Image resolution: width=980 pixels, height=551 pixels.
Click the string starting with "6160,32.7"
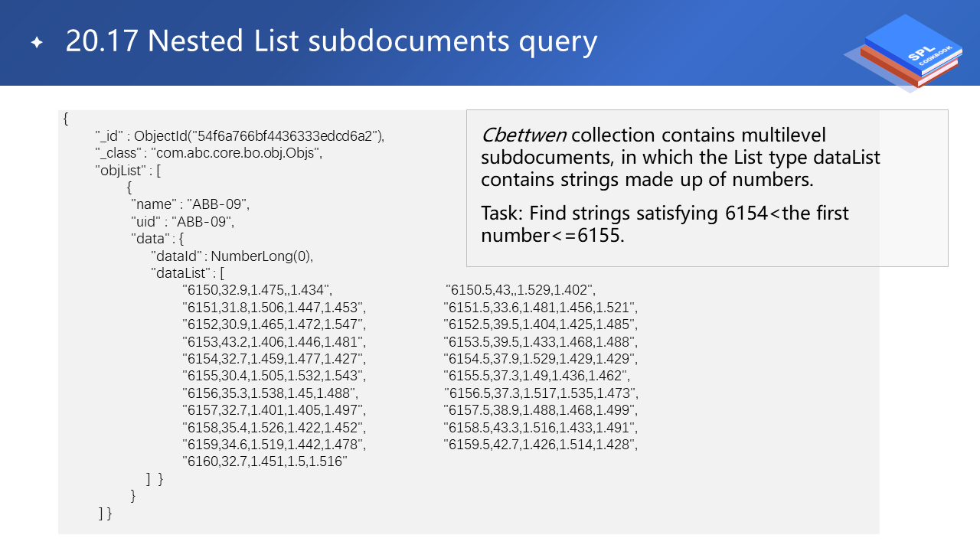point(265,461)
